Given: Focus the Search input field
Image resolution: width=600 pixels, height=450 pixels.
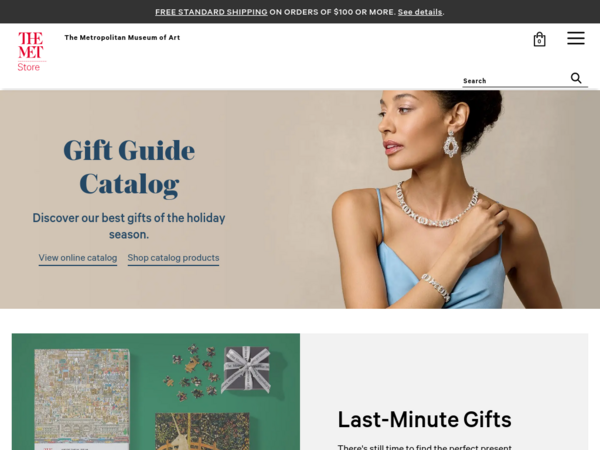Looking at the screenshot, I should tap(515, 81).
